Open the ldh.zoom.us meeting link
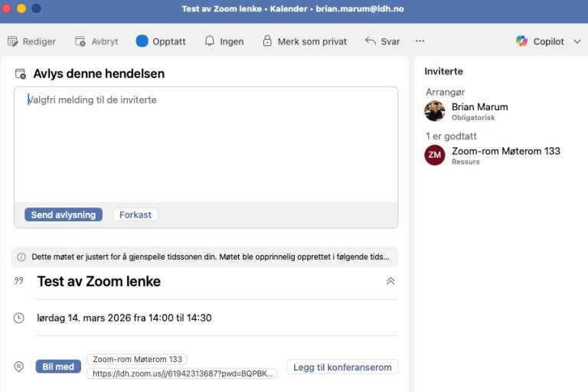Screen dimensions: 588x392 [x=182, y=374]
